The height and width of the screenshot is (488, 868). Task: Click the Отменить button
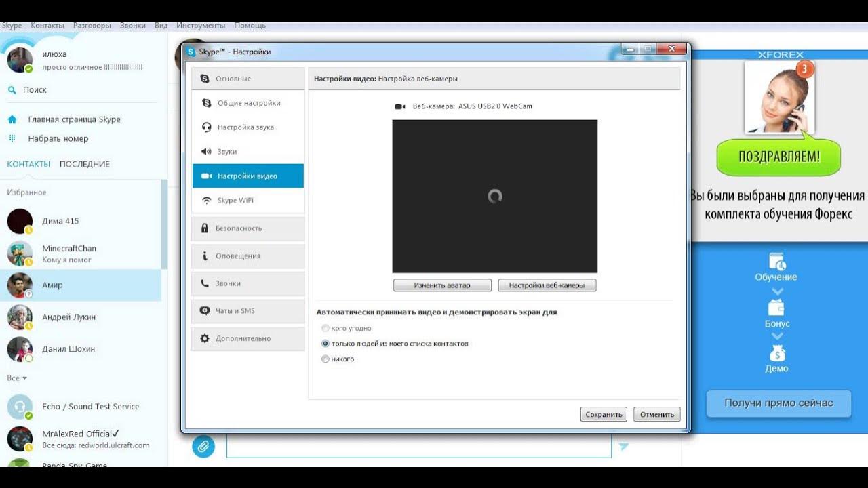pyautogui.click(x=656, y=414)
